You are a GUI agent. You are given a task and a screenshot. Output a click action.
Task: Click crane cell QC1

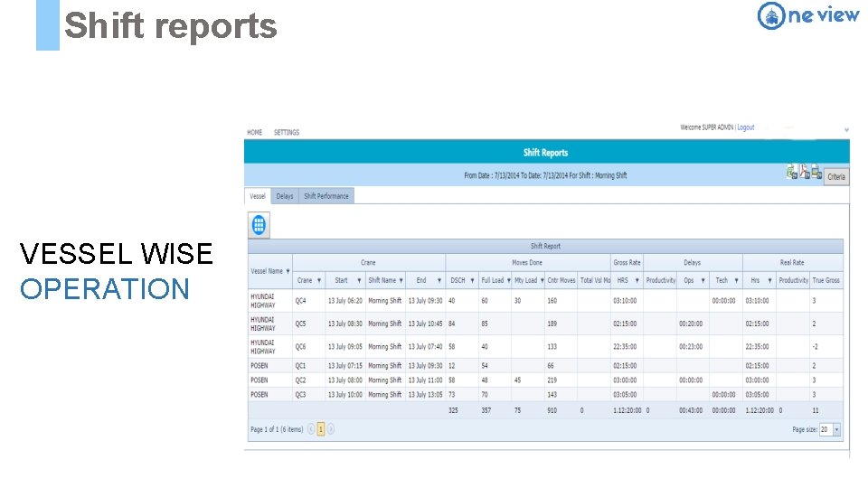(300, 366)
